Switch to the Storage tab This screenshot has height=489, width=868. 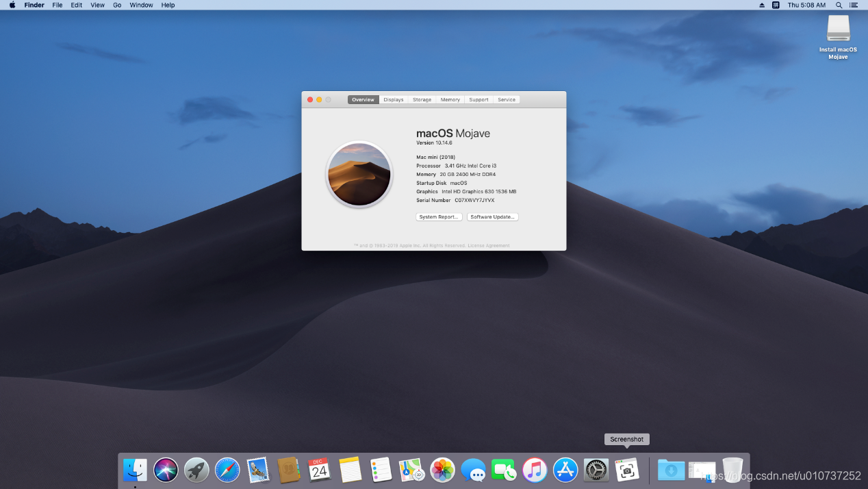click(x=422, y=99)
